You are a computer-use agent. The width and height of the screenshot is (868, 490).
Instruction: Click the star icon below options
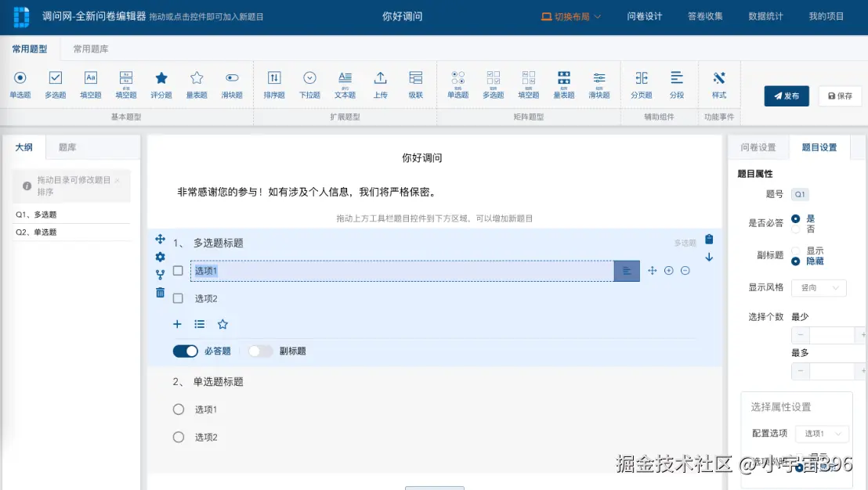click(x=222, y=324)
